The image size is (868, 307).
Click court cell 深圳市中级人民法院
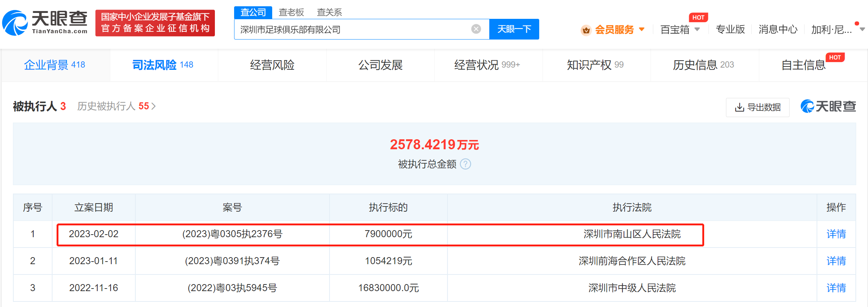pos(632,288)
